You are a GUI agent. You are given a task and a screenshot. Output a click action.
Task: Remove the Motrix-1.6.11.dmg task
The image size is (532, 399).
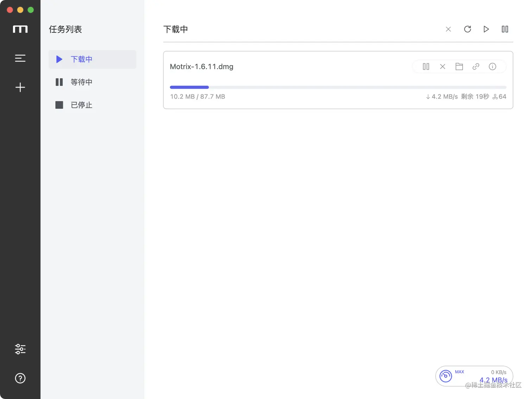tap(443, 66)
